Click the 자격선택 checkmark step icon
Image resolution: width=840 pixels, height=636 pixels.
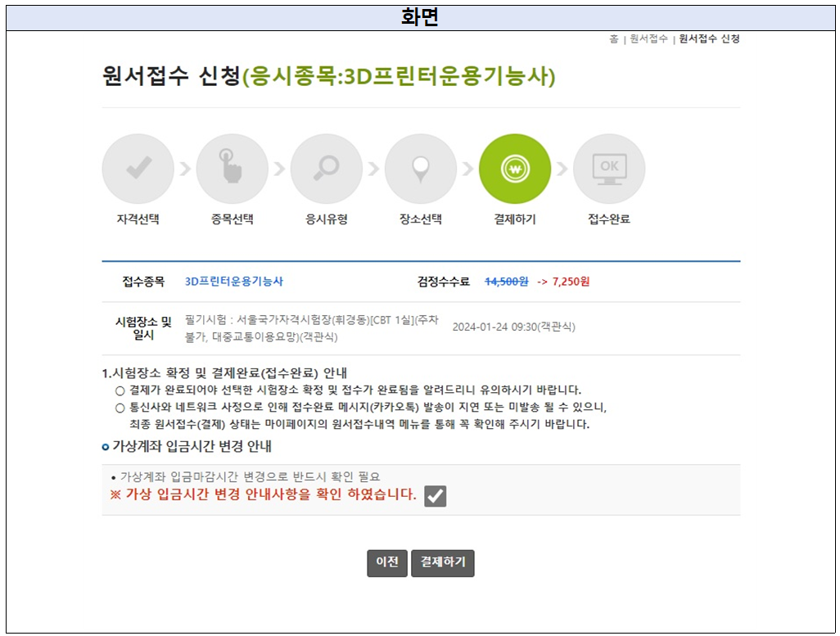point(138,169)
